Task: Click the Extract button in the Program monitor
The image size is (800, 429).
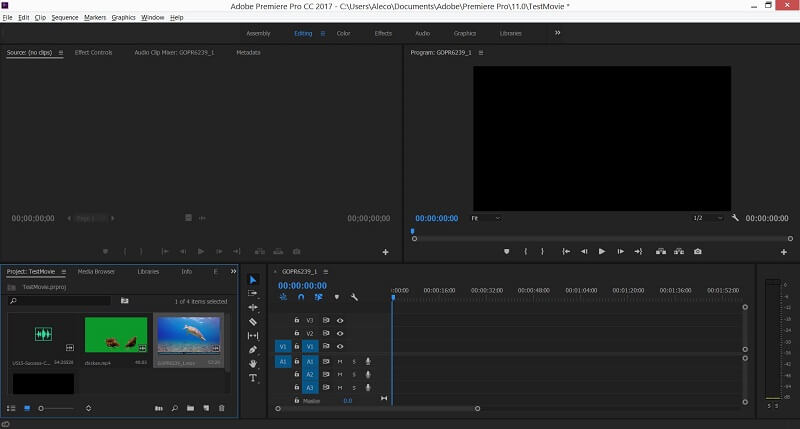Action: [679, 251]
